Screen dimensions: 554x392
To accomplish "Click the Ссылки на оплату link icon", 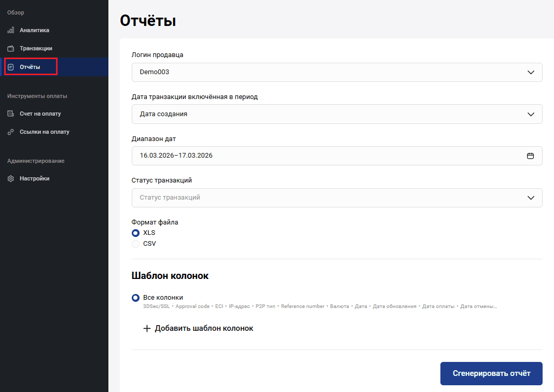I will click(10, 132).
